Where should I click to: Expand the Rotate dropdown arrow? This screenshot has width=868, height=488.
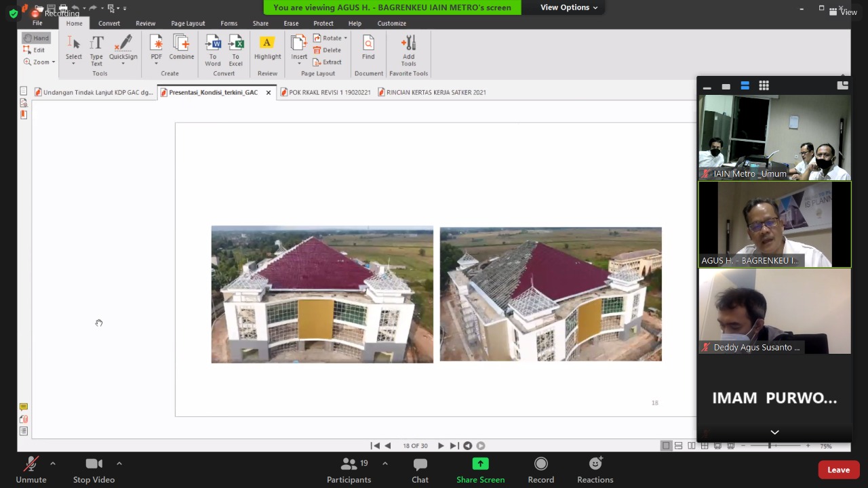(x=345, y=38)
